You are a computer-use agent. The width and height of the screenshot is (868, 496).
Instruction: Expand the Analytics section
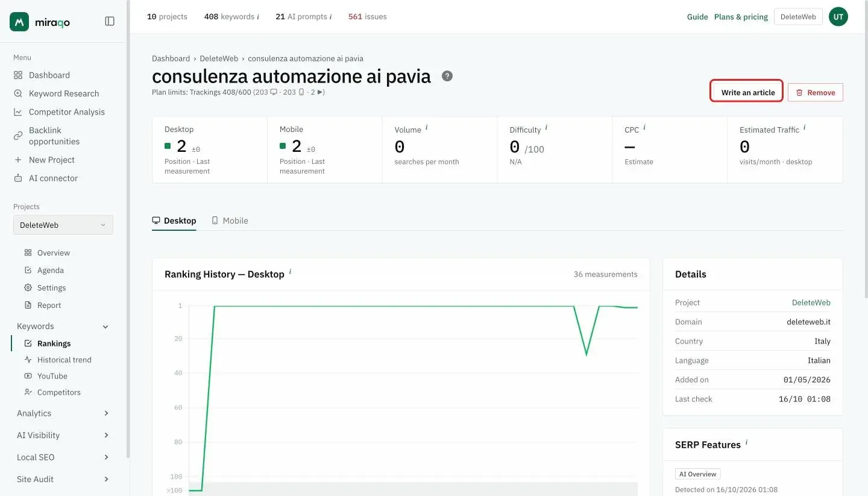point(106,413)
